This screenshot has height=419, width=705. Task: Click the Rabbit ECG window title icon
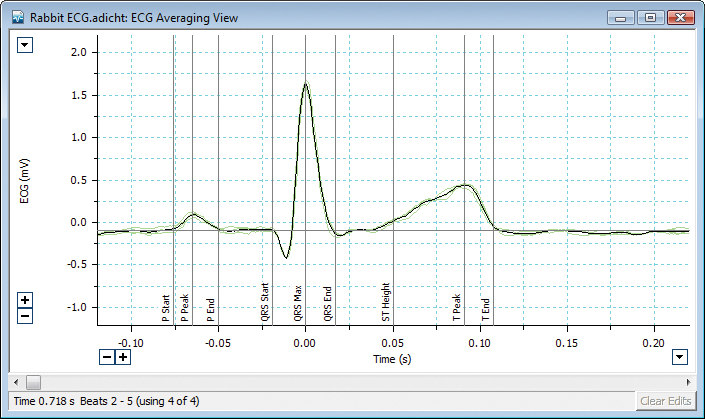pyautogui.click(x=14, y=16)
